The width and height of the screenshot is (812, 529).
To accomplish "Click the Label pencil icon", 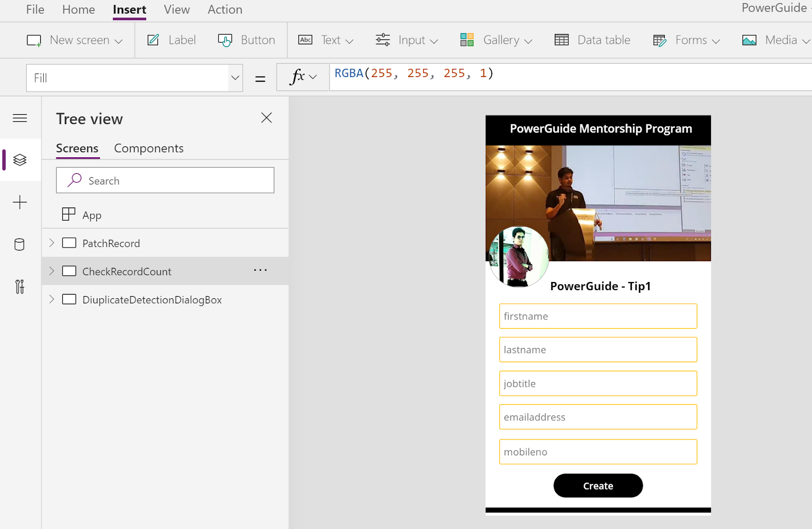I will [153, 40].
